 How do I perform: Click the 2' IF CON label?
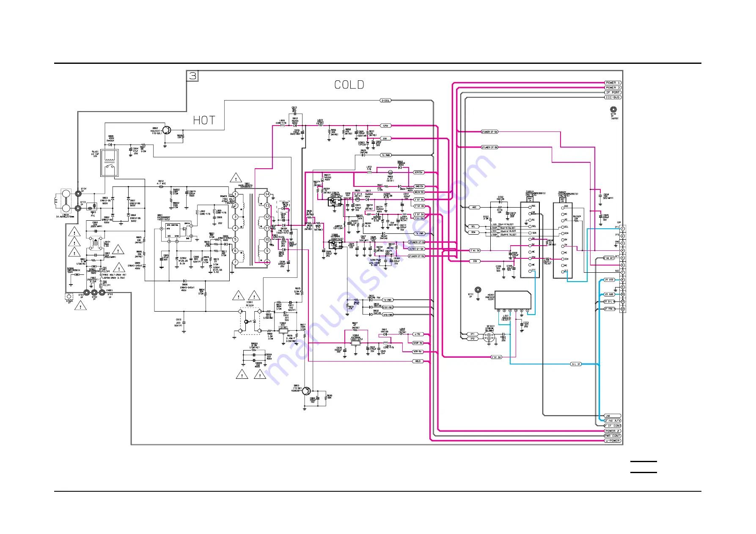[x=613, y=426]
